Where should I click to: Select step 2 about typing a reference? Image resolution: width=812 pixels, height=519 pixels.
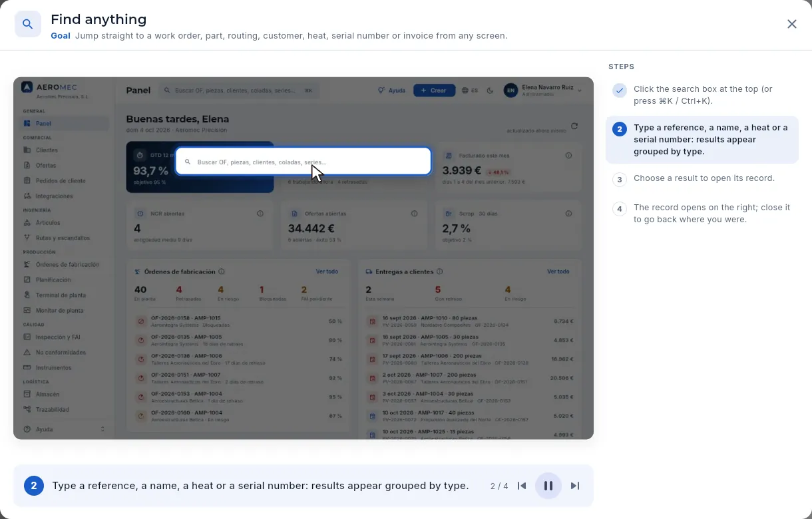pos(702,140)
